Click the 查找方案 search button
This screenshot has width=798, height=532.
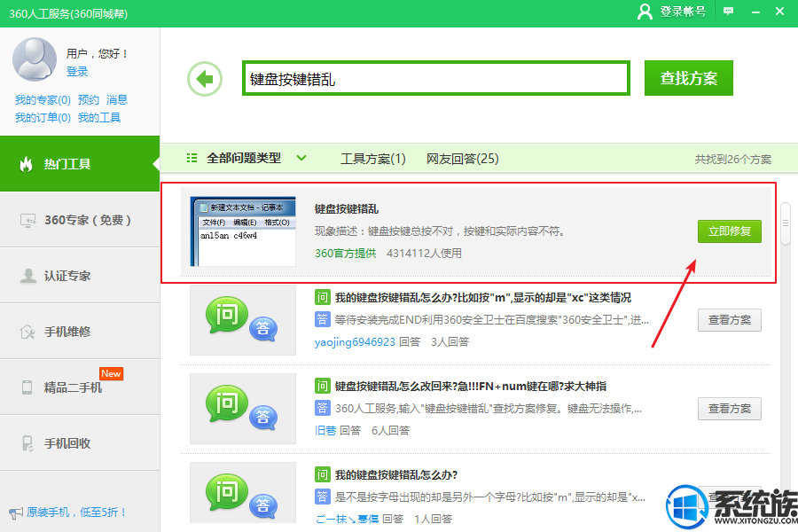coord(689,78)
